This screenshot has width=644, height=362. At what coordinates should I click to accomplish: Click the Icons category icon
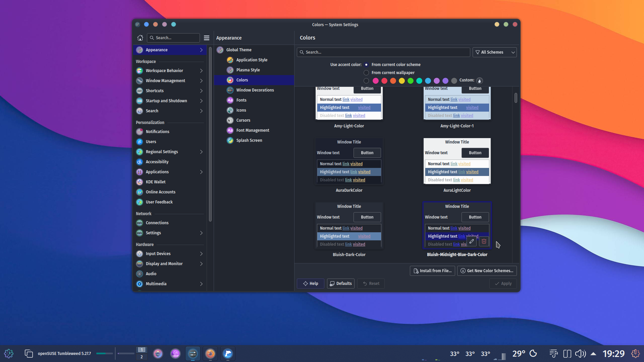[x=230, y=110]
